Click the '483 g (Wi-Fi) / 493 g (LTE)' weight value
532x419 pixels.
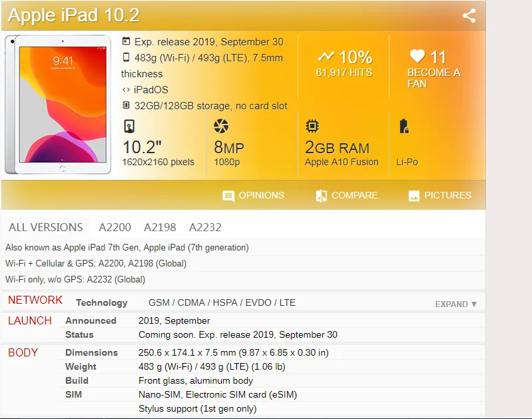[x=212, y=367]
